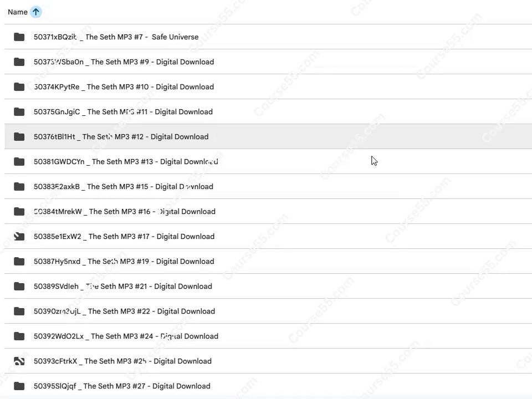The image size is (532, 399).
Task: Click the 50373WSba0n MP3 #9 folder name
Action: click(x=124, y=62)
